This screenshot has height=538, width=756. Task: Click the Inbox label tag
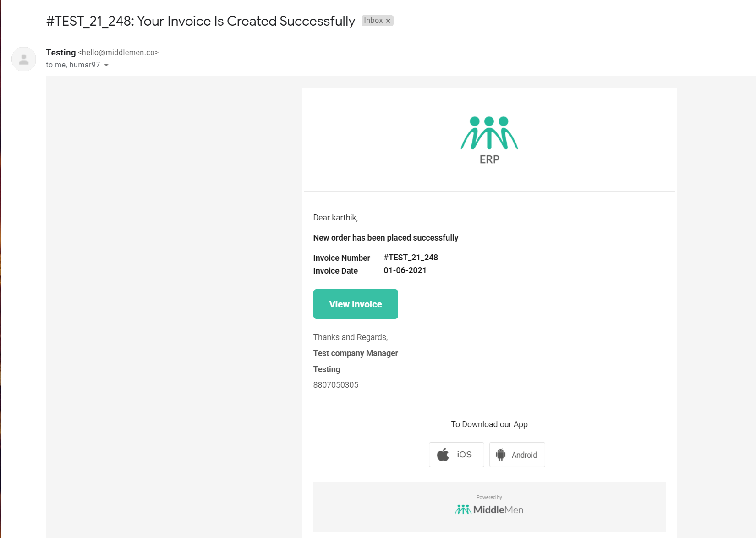(x=373, y=21)
